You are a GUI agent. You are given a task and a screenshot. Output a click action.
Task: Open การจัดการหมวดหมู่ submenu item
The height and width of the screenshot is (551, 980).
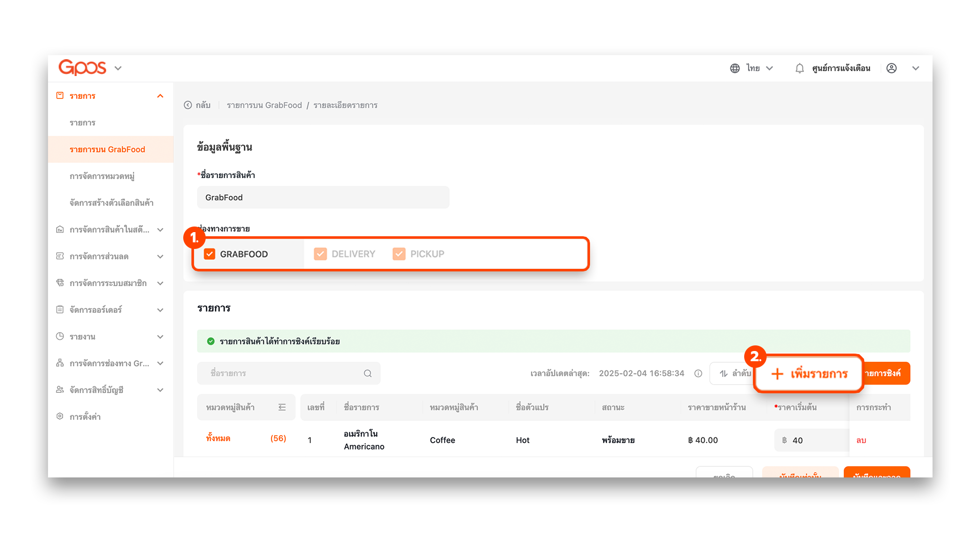coord(102,176)
